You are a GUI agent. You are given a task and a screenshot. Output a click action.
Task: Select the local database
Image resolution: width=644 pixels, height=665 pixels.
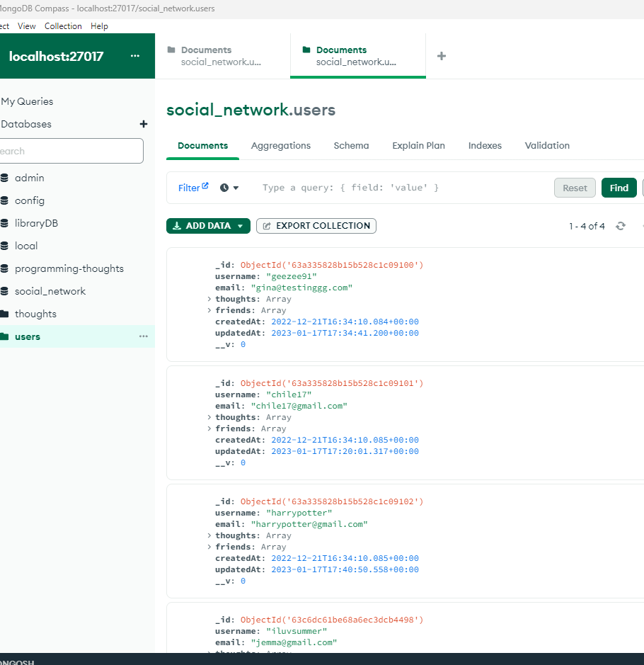coord(26,246)
